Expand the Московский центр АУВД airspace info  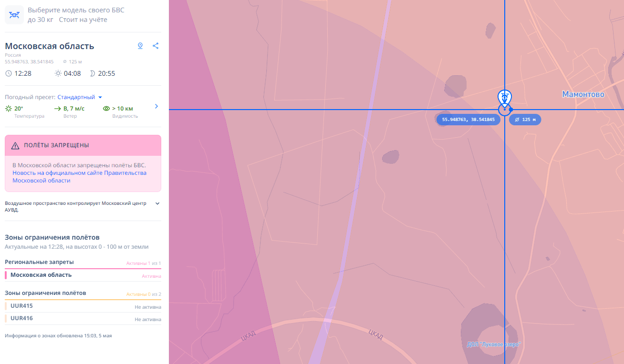click(157, 203)
